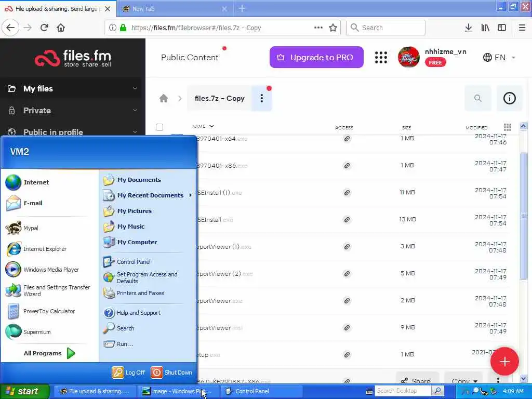Expand the Private sidebar section
The width and height of the screenshot is (532, 399).
(135, 110)
